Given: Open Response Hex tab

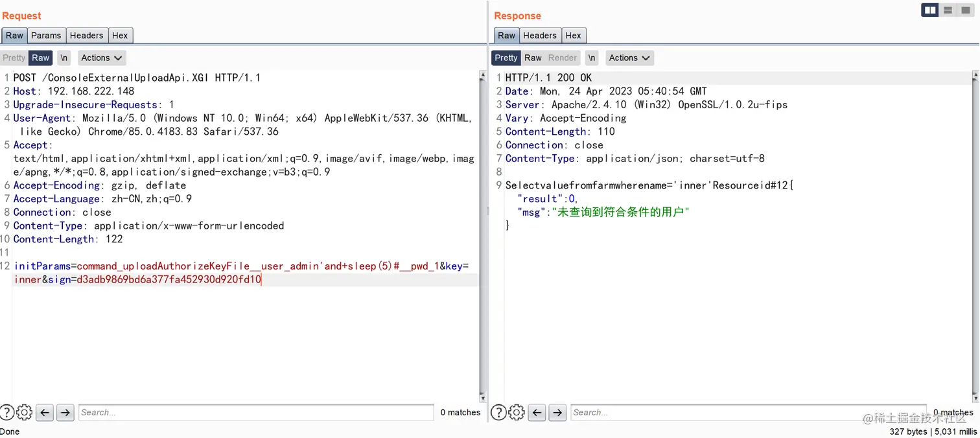Looking at the screenshot, I should click(x=573, y=36).
